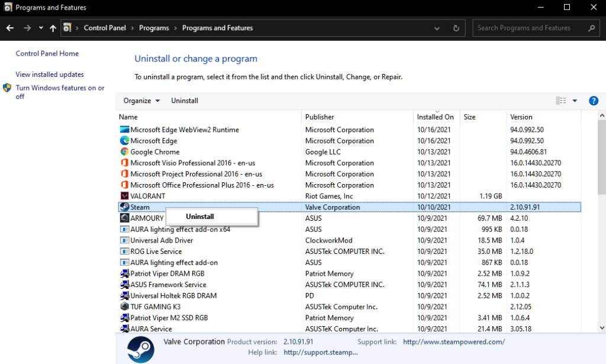Click the Up one level arrow

(x=53, y=28)
